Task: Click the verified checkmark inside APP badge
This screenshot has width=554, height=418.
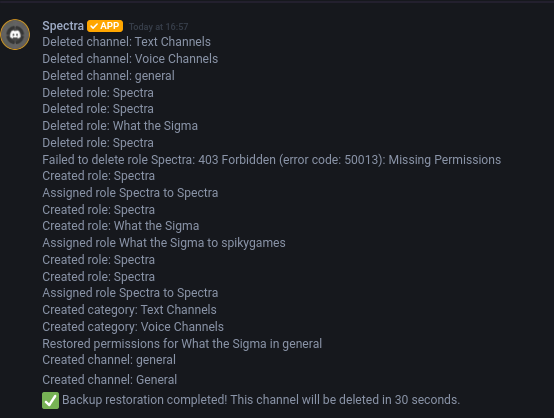Action: click(94, 26)
